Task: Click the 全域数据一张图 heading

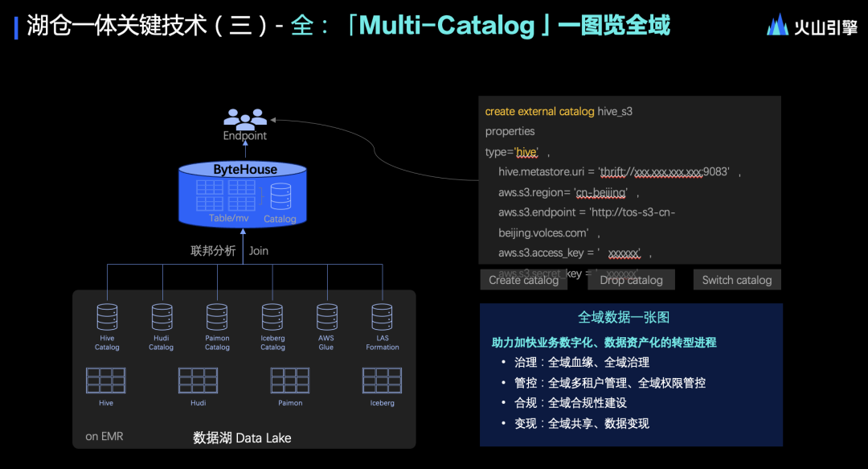Action: click(624, 317)
